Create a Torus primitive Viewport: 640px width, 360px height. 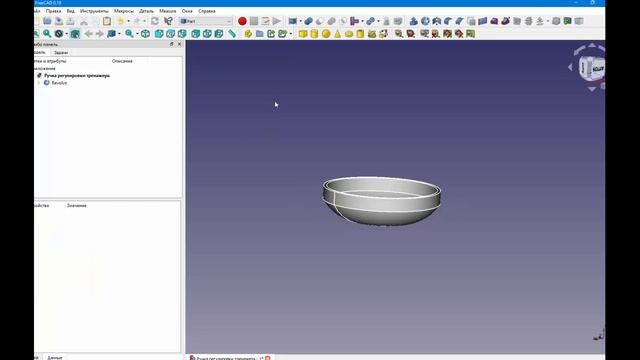tap(349, 34)
